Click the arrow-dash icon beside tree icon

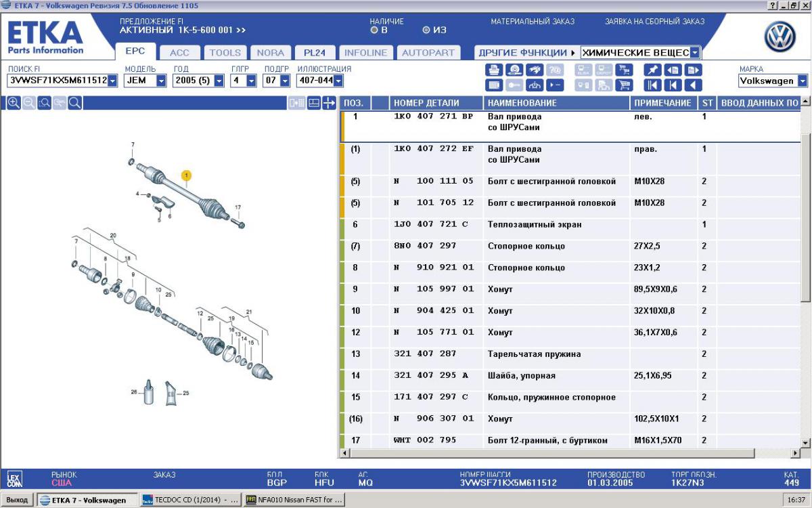[556, 85]
